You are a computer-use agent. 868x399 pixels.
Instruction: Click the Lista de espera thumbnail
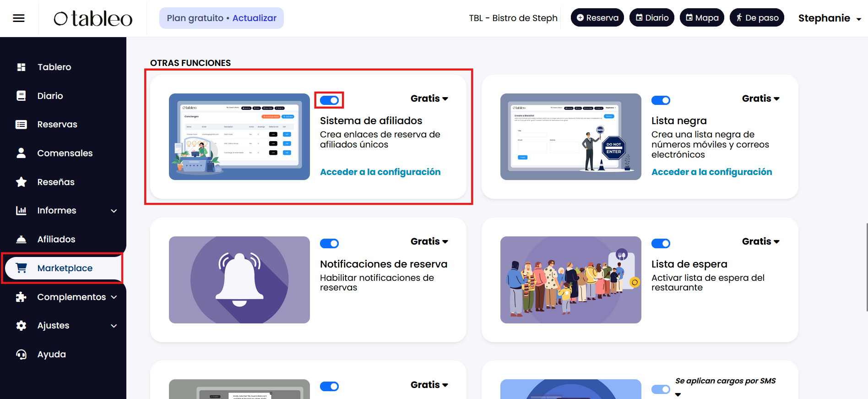[571, 280]
